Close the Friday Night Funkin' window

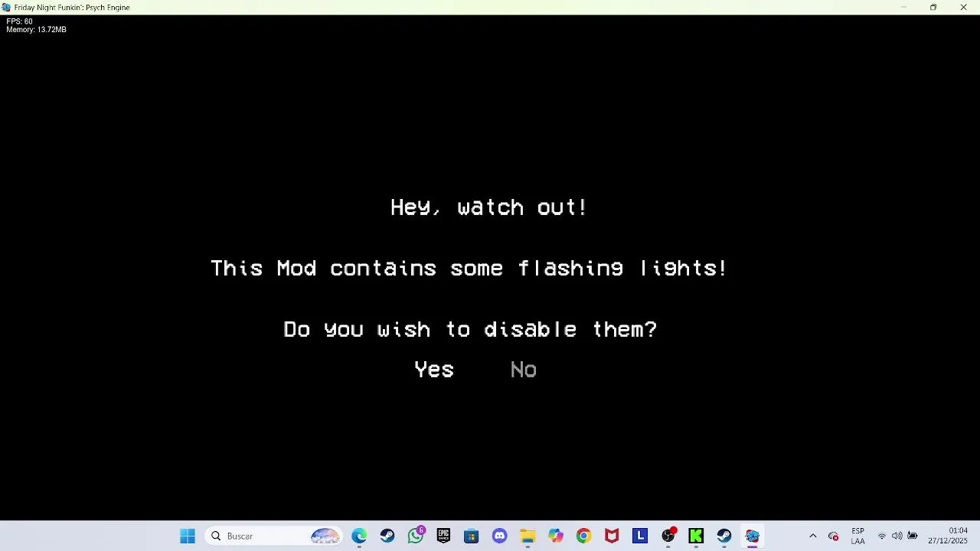[963, 8]
